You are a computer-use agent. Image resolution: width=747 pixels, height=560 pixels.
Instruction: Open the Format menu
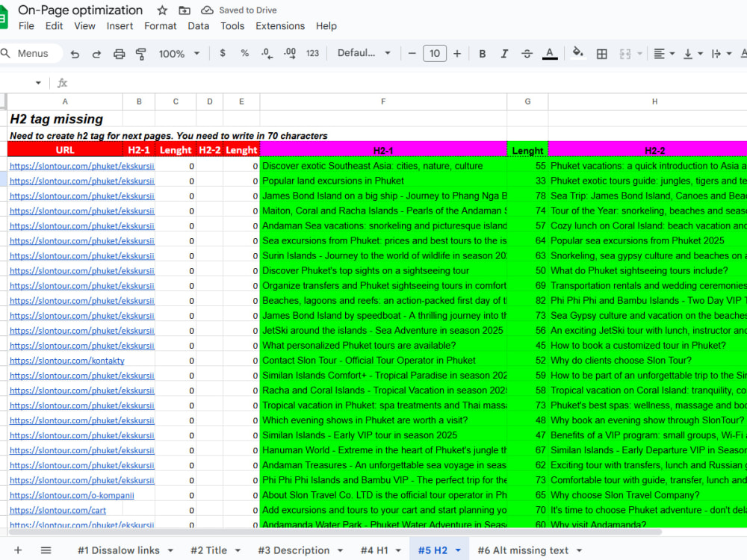point(160,25)
